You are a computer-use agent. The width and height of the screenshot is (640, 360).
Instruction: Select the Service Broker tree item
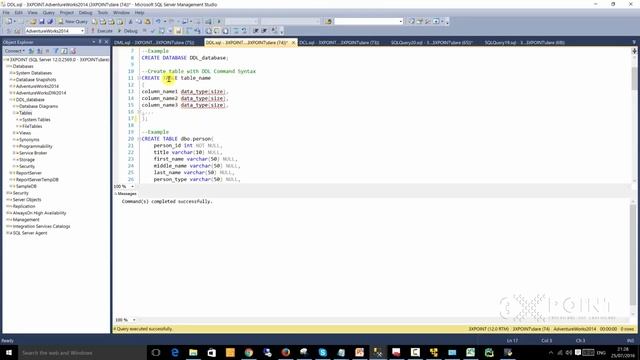click(33, 153)
